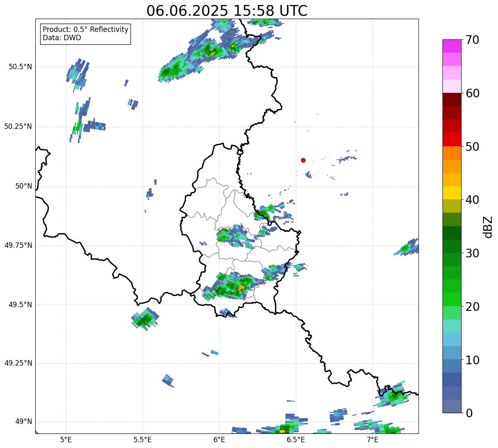Click the magenta top colorbar segment
498x448 pixels.
tap(452, 46)
